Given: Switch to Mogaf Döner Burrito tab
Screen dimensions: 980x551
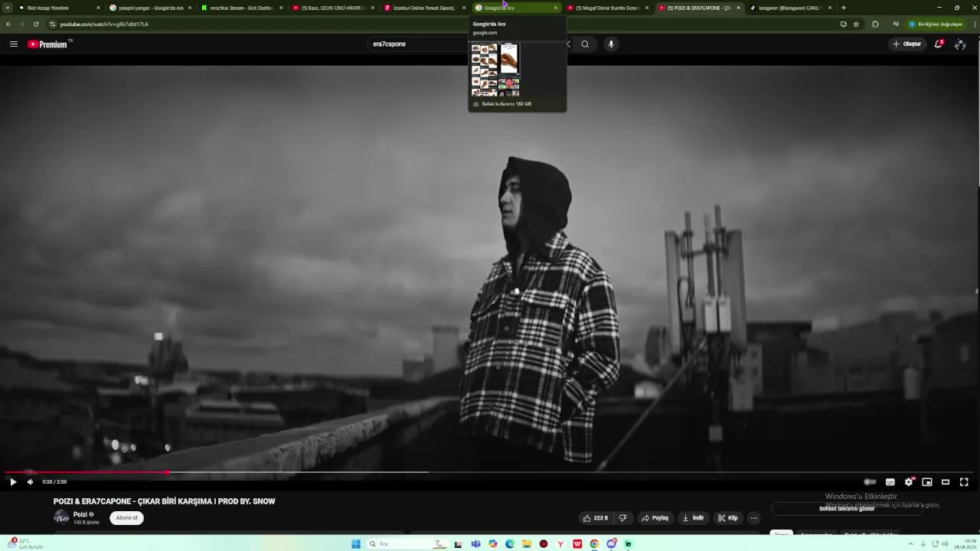Looking at the screenshot, I should pos(607,8).
